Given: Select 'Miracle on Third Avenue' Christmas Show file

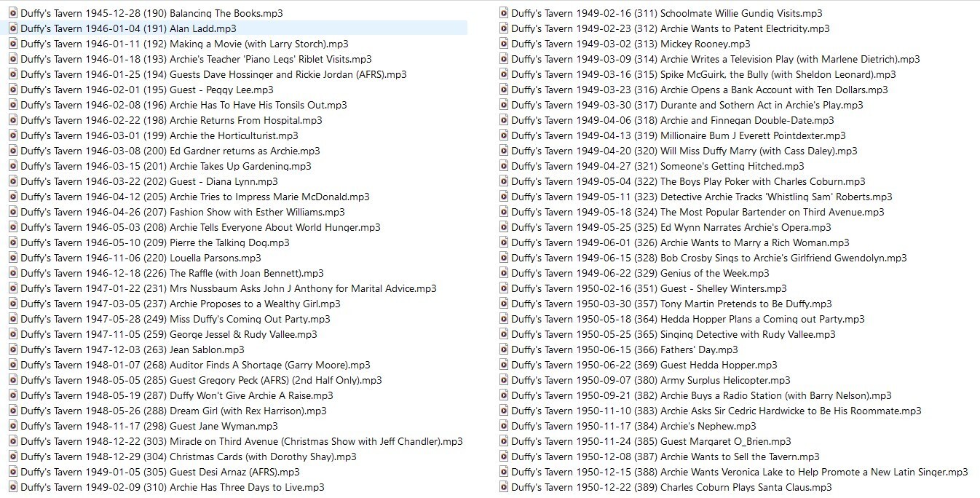Looking at the screenshot, I should click(x=242, y=441).
